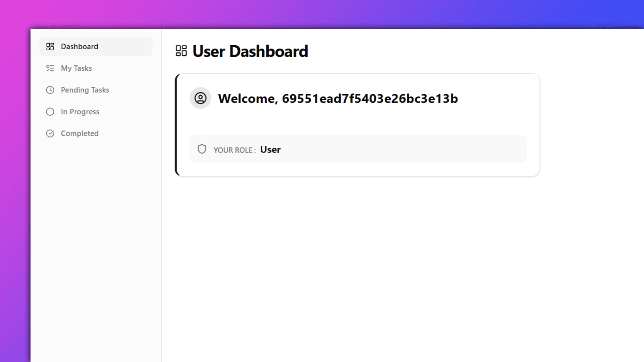Click the welcome message with user ID

(338, 98)
